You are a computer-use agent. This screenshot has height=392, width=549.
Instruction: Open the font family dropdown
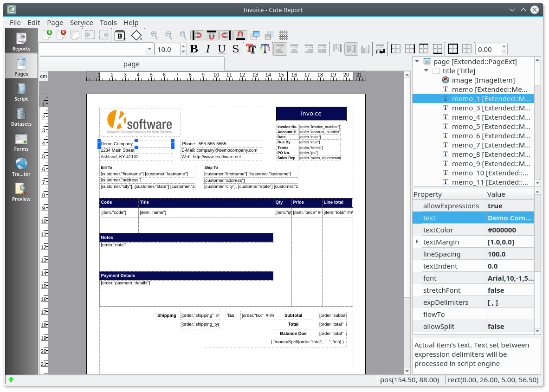[149, 49]
